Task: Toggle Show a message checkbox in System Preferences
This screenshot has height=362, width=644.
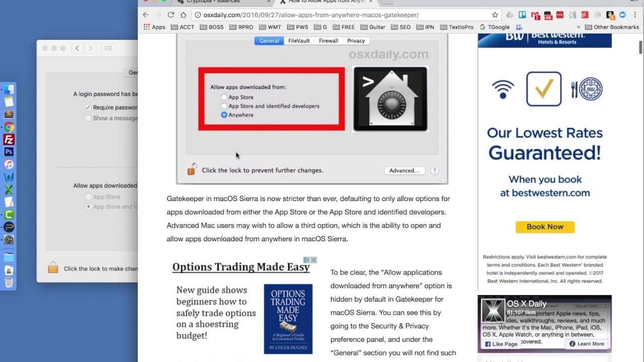Action: 88,118
